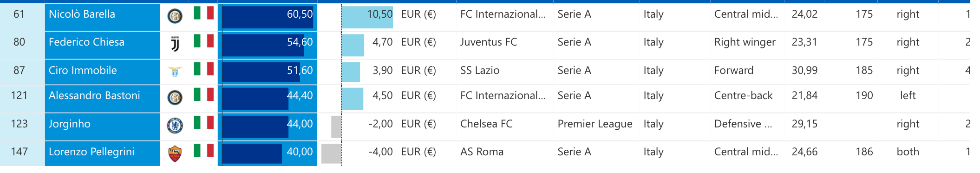Click the Juventus logo beside Federico Chiesa
980x173 pixels.
pyautogui.click(x=175, y=44)
